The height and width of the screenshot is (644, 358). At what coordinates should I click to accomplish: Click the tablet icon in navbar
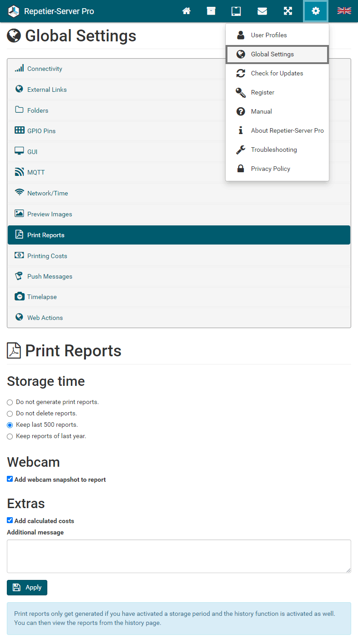236,11
